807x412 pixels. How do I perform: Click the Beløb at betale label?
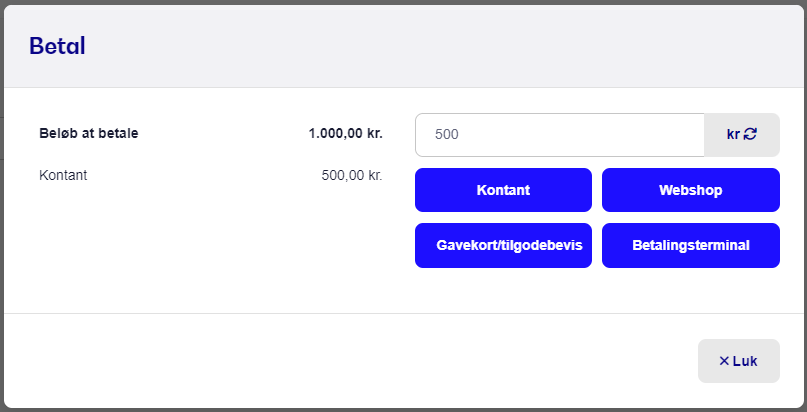pyautogui.click(x=89, y=133)
